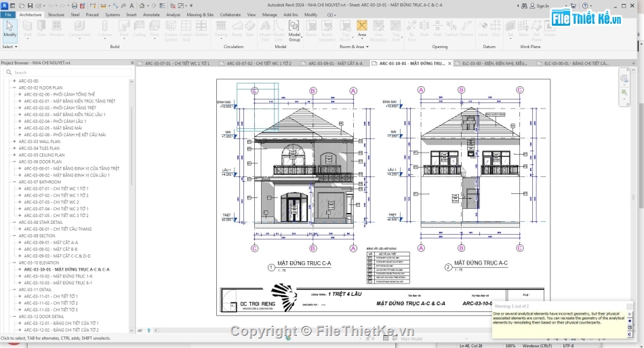Select sheet ARC-03-09-02 - MẶT CẮT B-B

(x=51, y=249)
